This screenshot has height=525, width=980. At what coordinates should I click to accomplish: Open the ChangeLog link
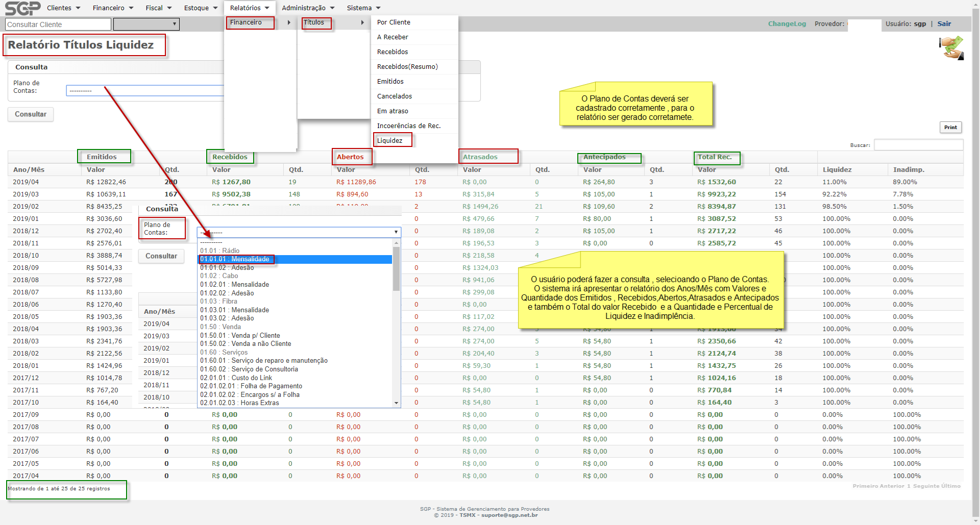787,23
